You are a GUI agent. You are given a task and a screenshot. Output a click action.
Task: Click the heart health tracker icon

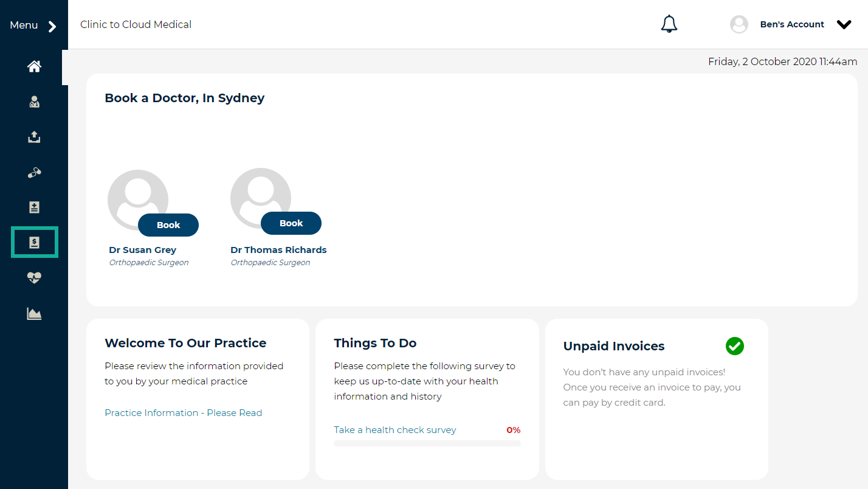click(x=33, y=277)
